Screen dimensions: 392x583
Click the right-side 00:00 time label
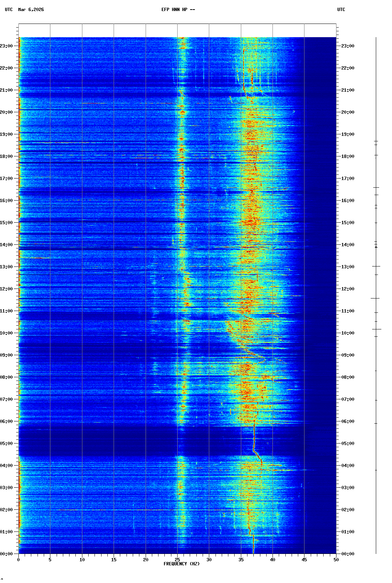point(348,554)
